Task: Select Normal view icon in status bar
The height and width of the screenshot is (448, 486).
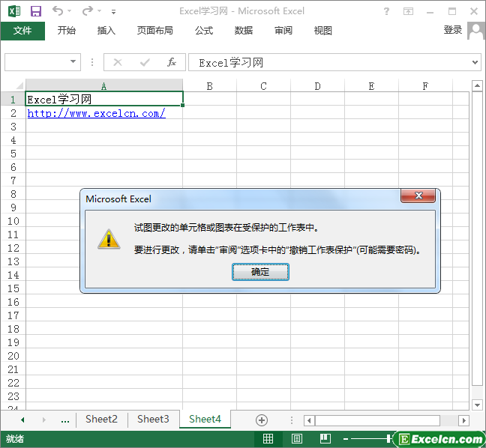Action: 268,438
